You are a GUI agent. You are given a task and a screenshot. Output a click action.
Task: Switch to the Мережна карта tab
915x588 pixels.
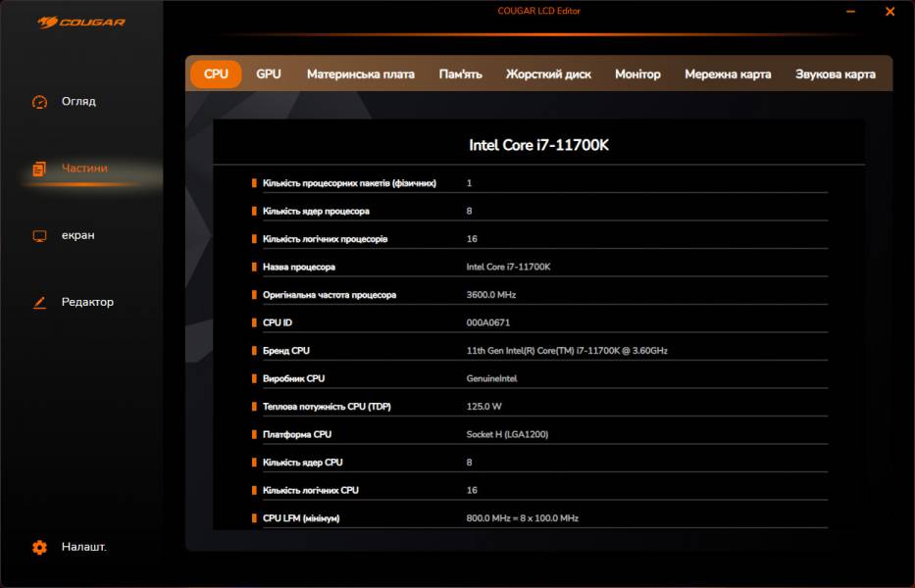[728, 74]
